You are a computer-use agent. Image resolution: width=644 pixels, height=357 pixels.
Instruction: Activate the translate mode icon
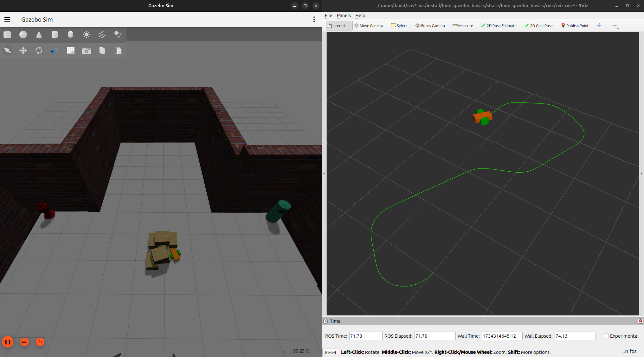point(23,50)
